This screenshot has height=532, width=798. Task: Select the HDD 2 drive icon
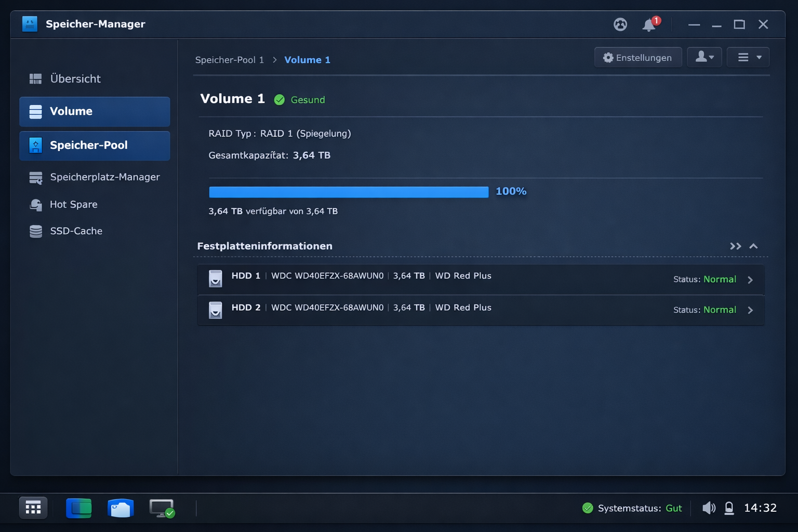215,310
